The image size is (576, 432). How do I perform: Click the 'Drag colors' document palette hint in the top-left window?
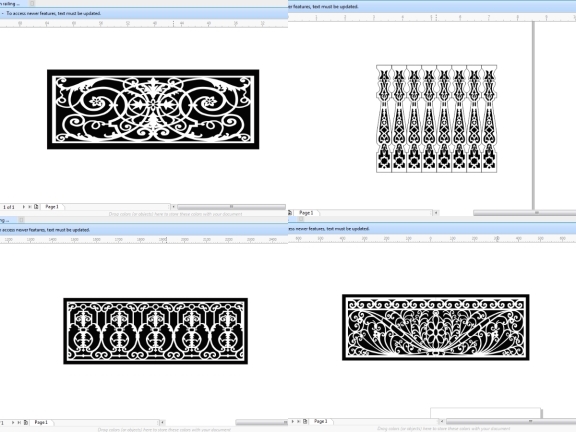coord(176,214)
